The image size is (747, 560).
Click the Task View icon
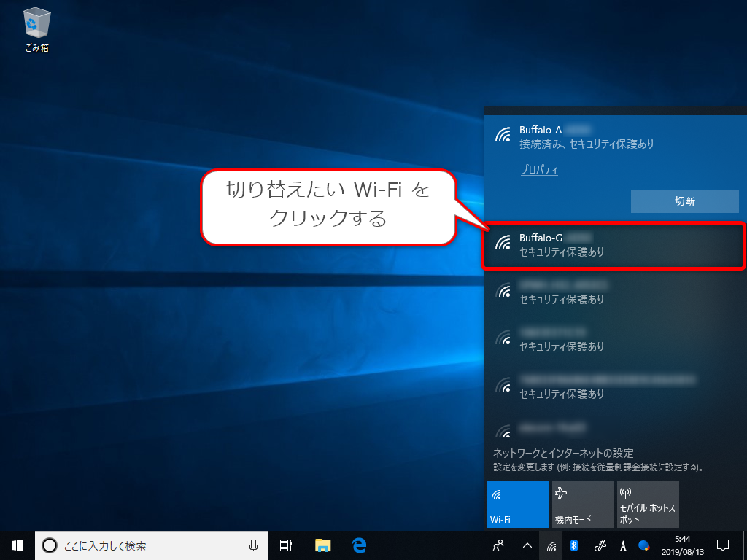(285, 545)
